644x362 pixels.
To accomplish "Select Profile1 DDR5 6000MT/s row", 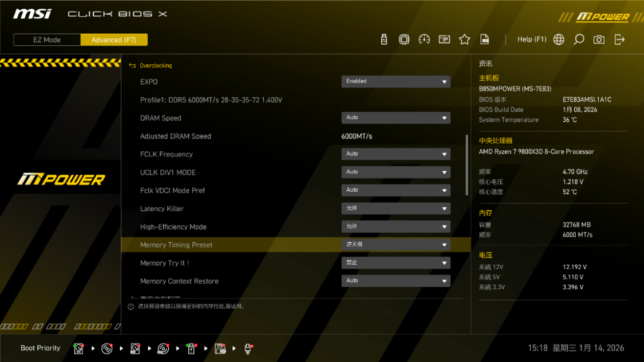I will pos(211,100).
